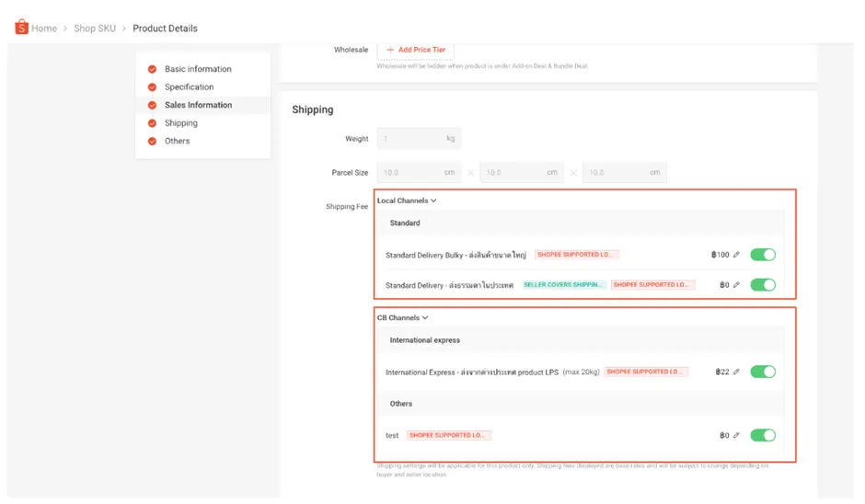Edit the test channel fee pencil icon
The height and width of the screenshot is (504, 865).
coord(736,435)
